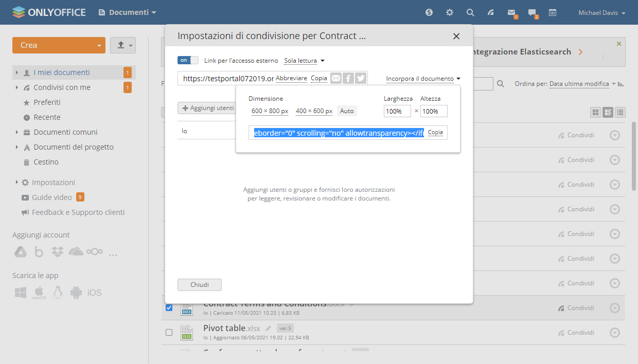Collapse Incorpora il documento dropdown
This screenshot has width=638, height=364.
[423, 79]
